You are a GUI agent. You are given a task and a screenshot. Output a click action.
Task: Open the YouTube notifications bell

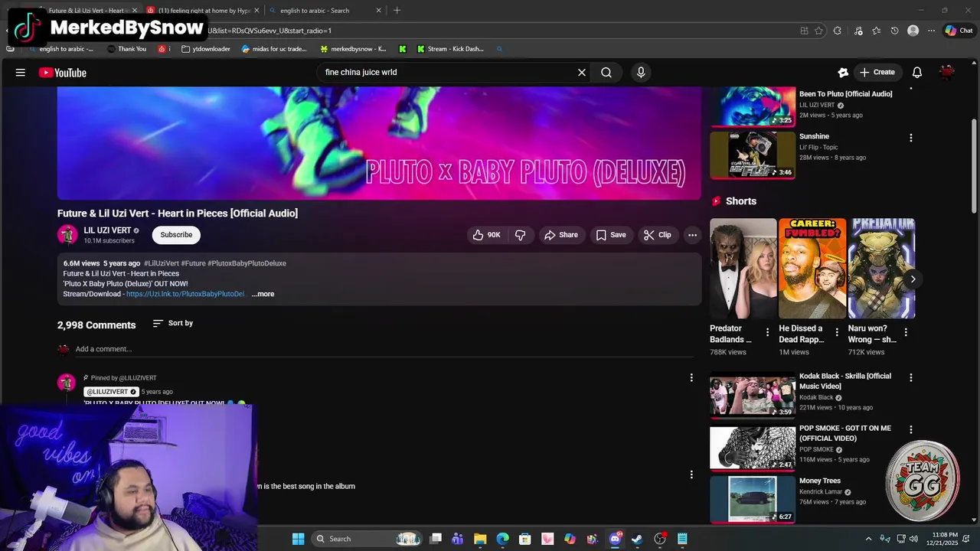pyautogui.click(x=917, y=73)
